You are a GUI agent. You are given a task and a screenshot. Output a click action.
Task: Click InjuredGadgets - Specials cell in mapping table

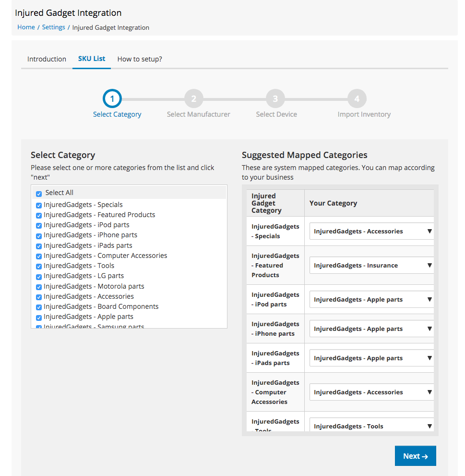275,232
